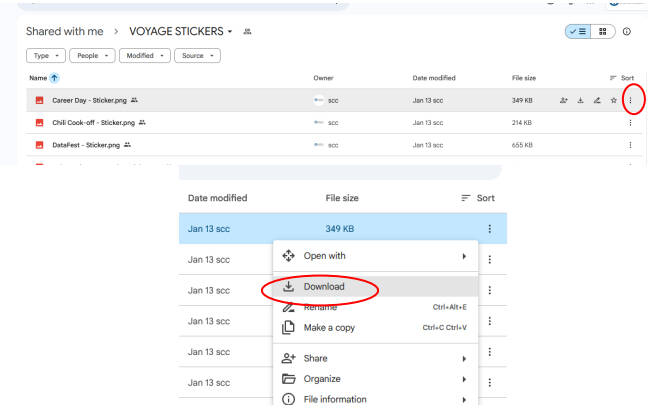Image resolution: width=652 pixels, height=408 pixels.
Task: Open the Source filter dropdown
Action: click(x=196, y=56)
